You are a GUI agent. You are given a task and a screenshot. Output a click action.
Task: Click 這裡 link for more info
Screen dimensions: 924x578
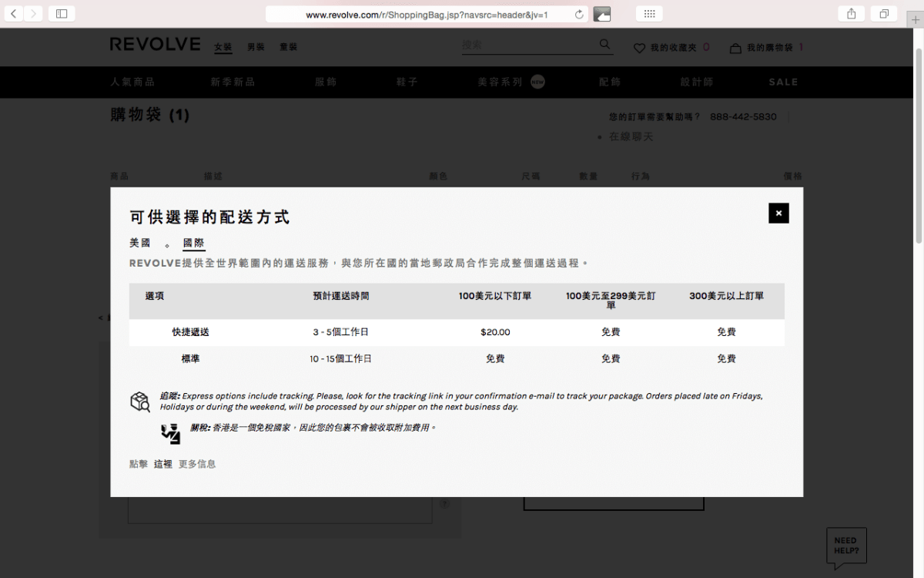(x=163, y=464)
